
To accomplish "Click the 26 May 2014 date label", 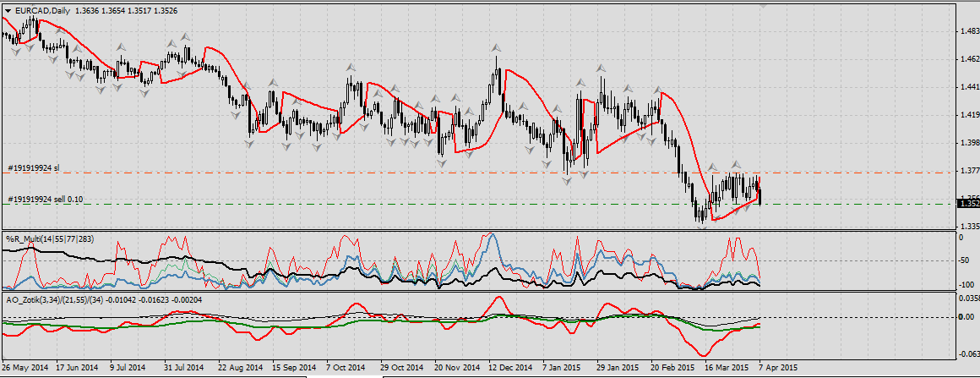I will point(25,366).
